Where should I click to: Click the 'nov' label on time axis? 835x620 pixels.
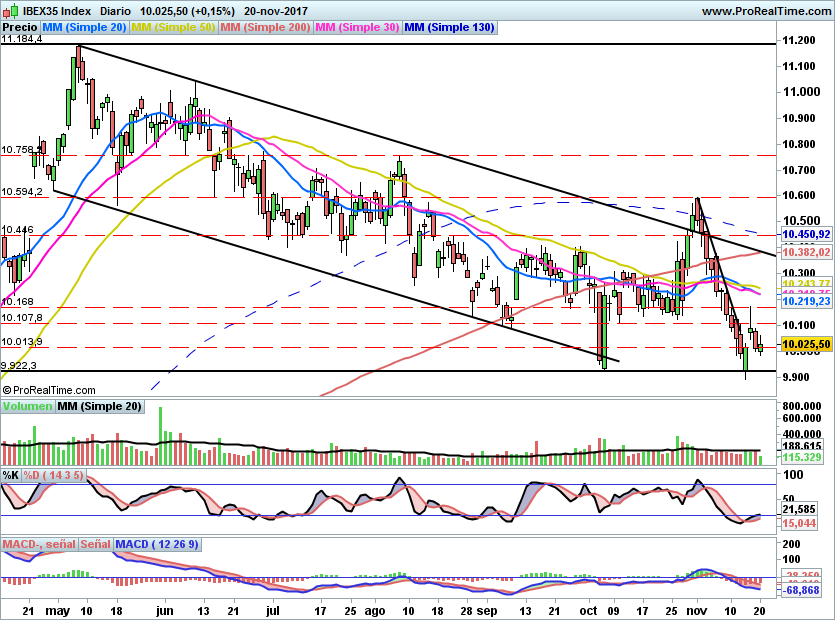point(696,610)
